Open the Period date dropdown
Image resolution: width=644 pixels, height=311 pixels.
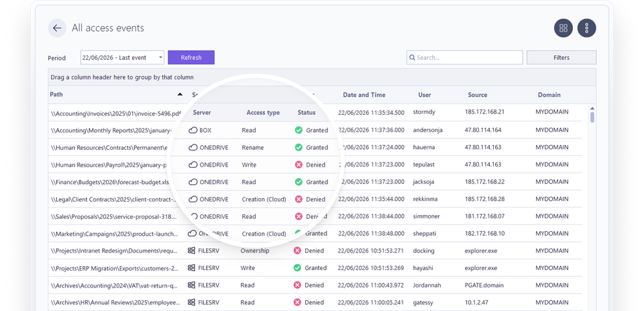point(122,58)
